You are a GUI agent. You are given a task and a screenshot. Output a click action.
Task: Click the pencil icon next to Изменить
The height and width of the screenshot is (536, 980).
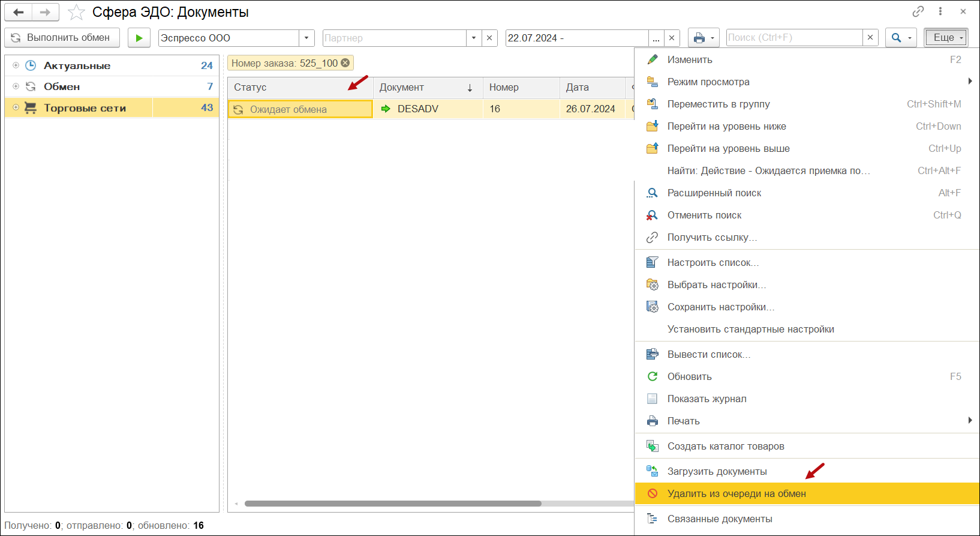point(653,59)
